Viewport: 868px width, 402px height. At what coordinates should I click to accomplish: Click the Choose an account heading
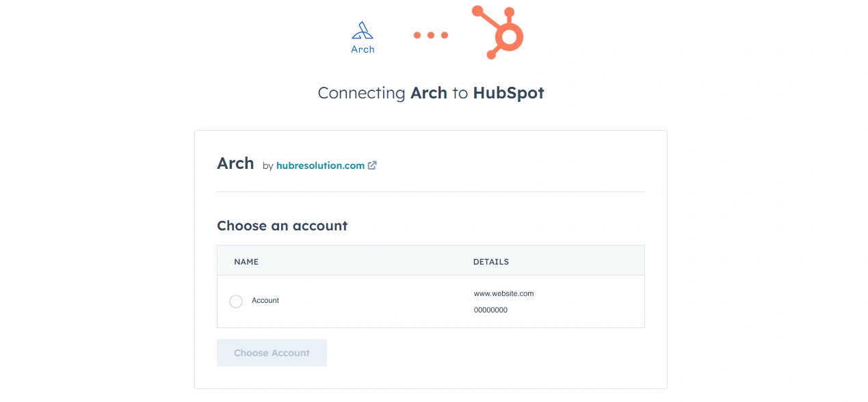[x=282, y=226]
